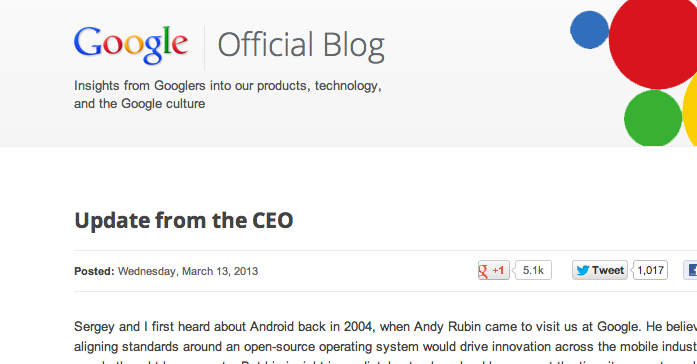
Task: Click the Google +1 button
Action: click(493, 270)
